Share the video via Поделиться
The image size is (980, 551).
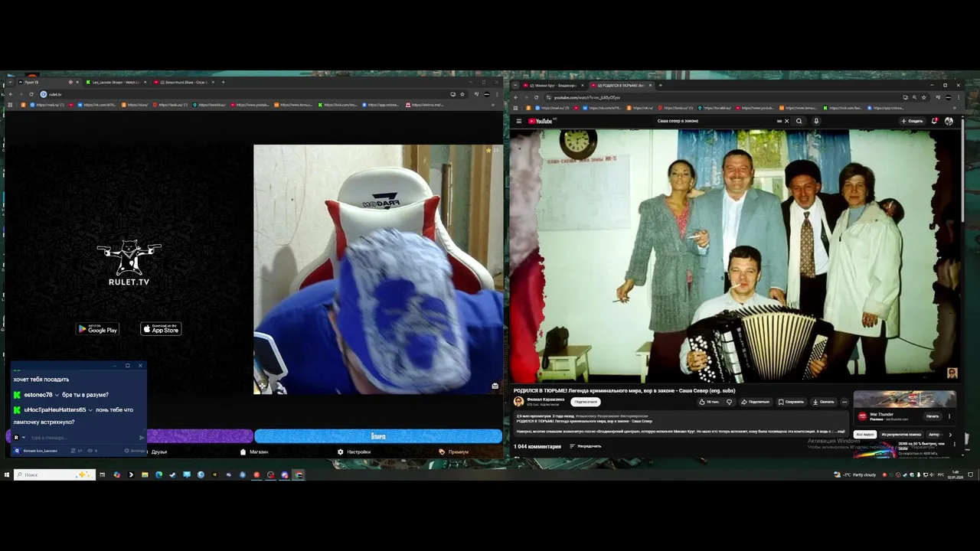tap(754, 402)
